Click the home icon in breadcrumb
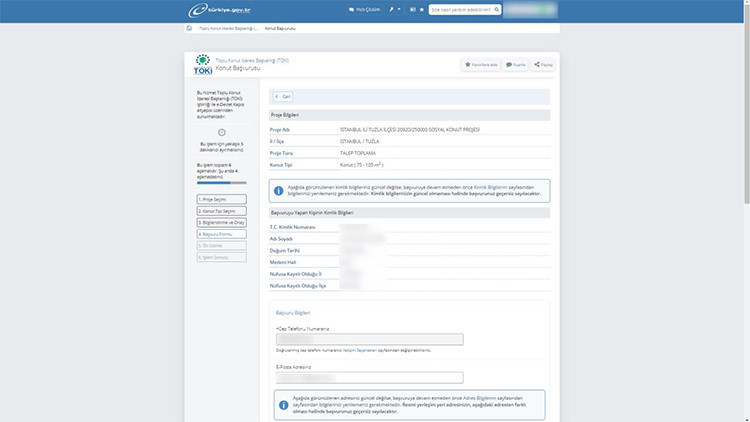The width and height of the screenshot is (750, 422). 191,28
